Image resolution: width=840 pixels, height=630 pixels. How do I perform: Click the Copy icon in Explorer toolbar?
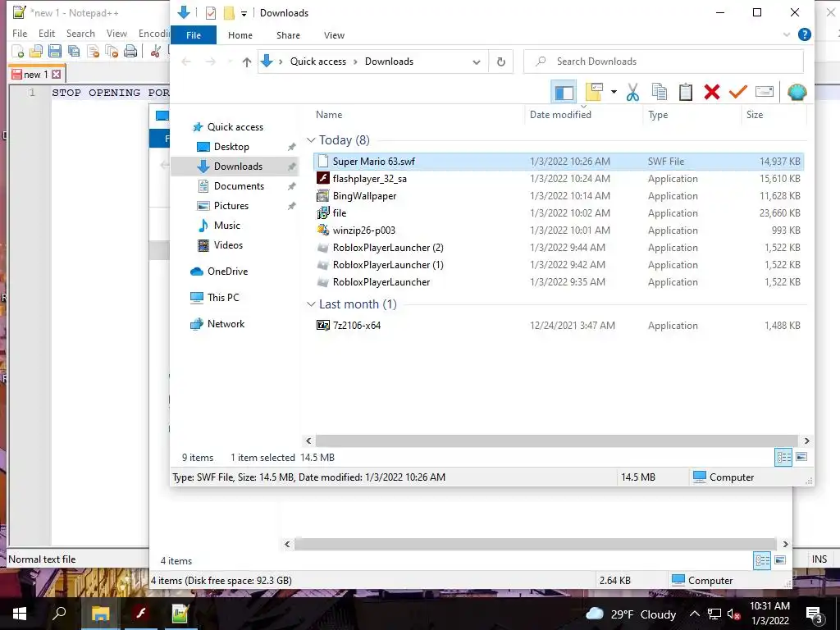(660, 92)
